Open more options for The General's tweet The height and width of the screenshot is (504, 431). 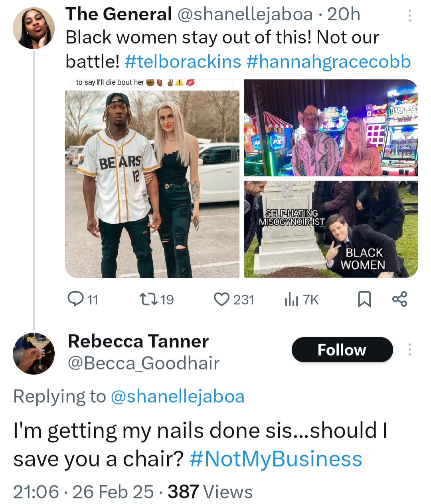(409, 16)
